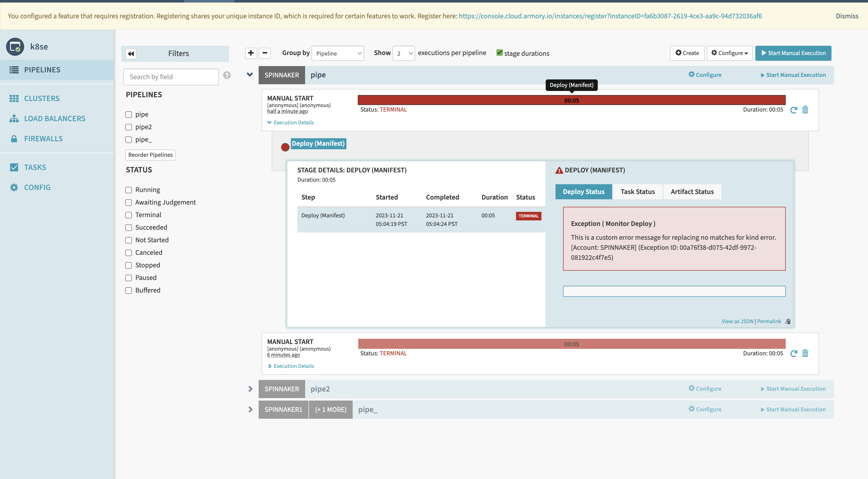Uncheck the stage durations checkbox
The image size is (868, 479).
click(499, 53)
